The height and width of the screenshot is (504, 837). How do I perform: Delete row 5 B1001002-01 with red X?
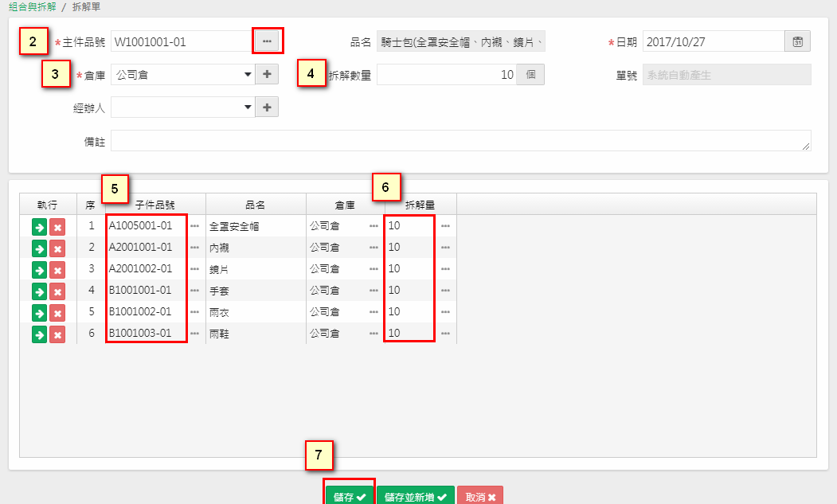[57, 313]
